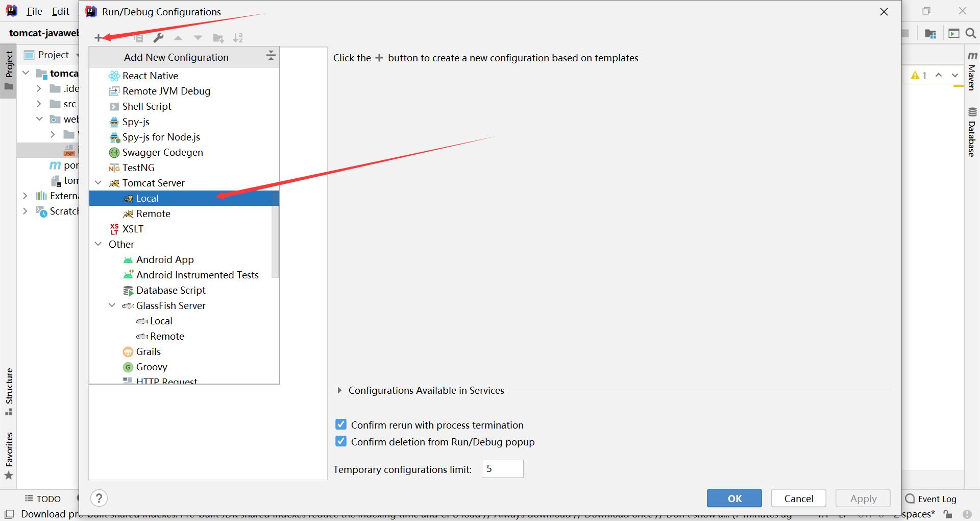Click the run anything icon in main toolbar

[x=953, y=34]
